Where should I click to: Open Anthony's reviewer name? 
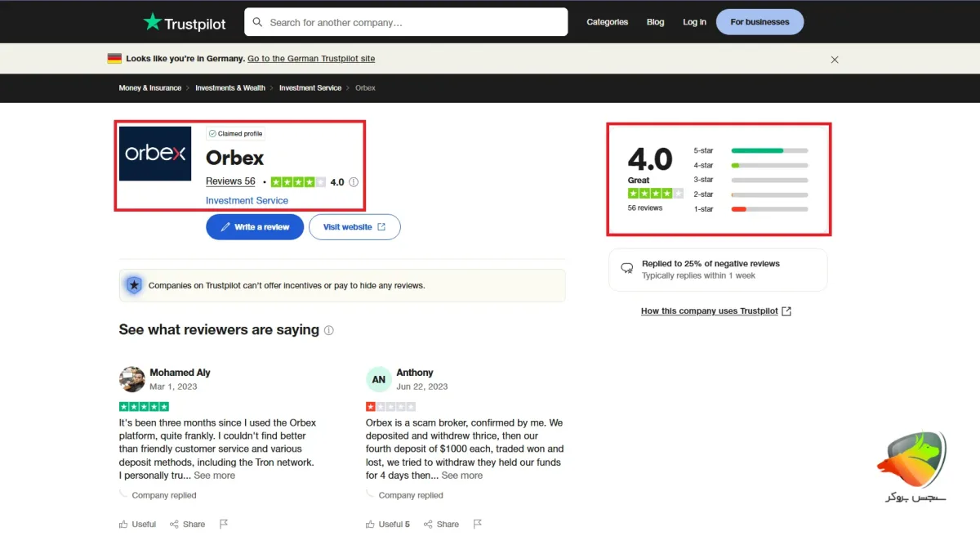coord(415,373)
